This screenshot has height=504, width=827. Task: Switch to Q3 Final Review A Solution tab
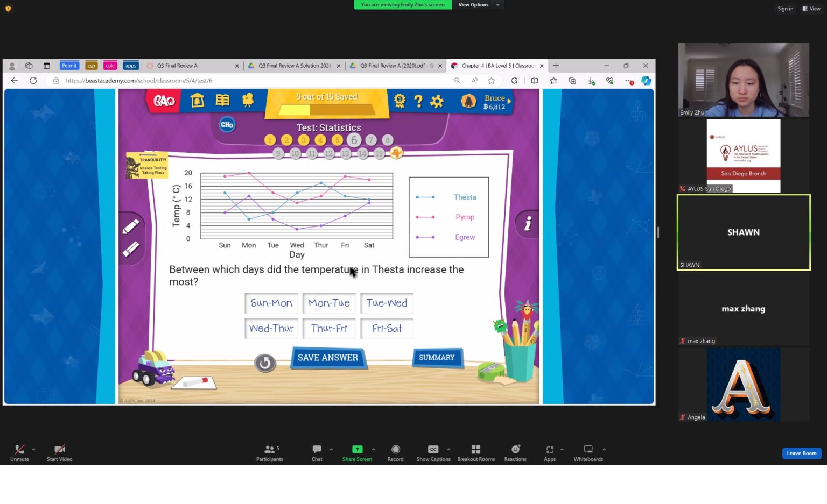(x=294, y=66)
